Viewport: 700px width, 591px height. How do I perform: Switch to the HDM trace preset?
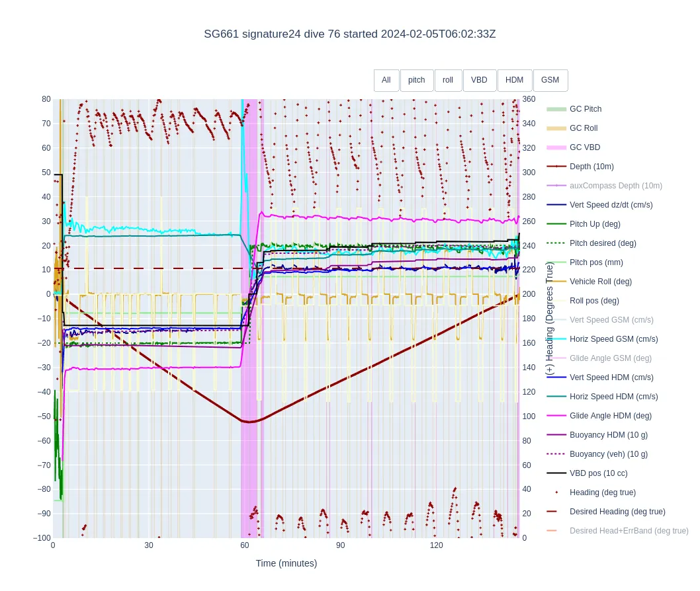(x=514, y=80)
